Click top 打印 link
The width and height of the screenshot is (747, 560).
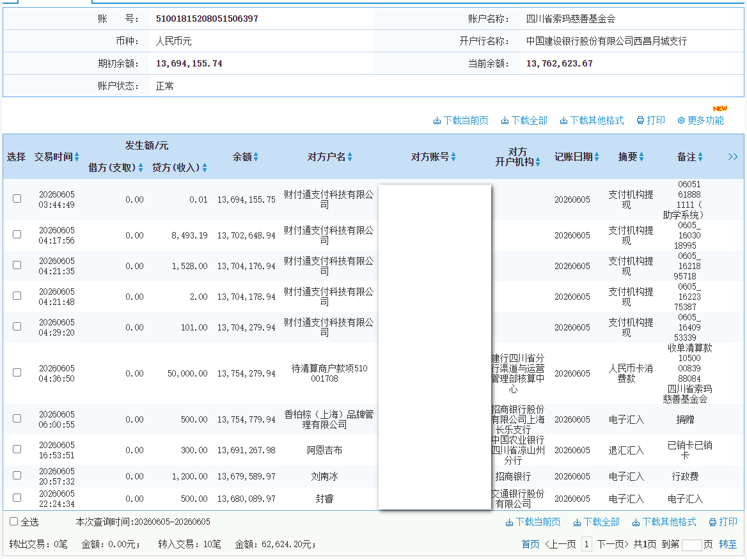[651, 120]
